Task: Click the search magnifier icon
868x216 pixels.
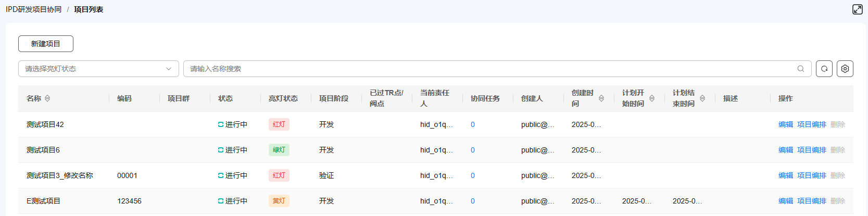Action: coord(801,69)
